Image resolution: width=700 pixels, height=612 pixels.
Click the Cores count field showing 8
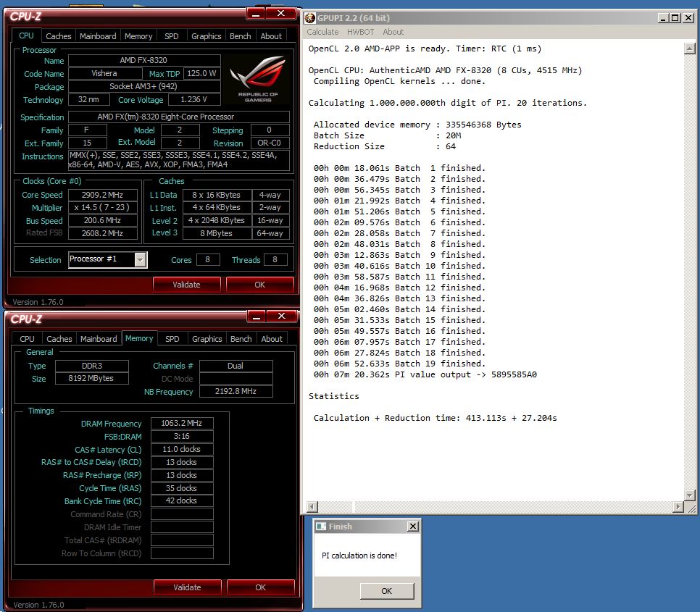pos(207,259)
